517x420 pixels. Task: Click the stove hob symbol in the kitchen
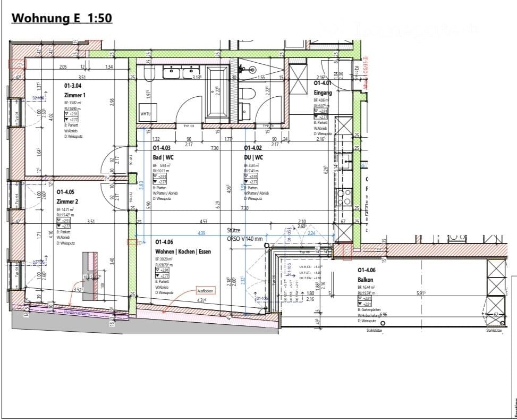click(344, 197)
